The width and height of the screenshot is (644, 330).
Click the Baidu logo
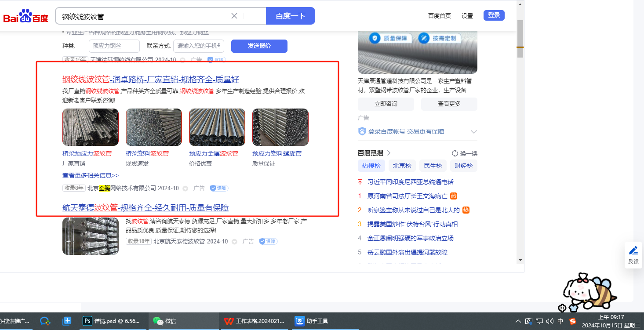[26, 16]
